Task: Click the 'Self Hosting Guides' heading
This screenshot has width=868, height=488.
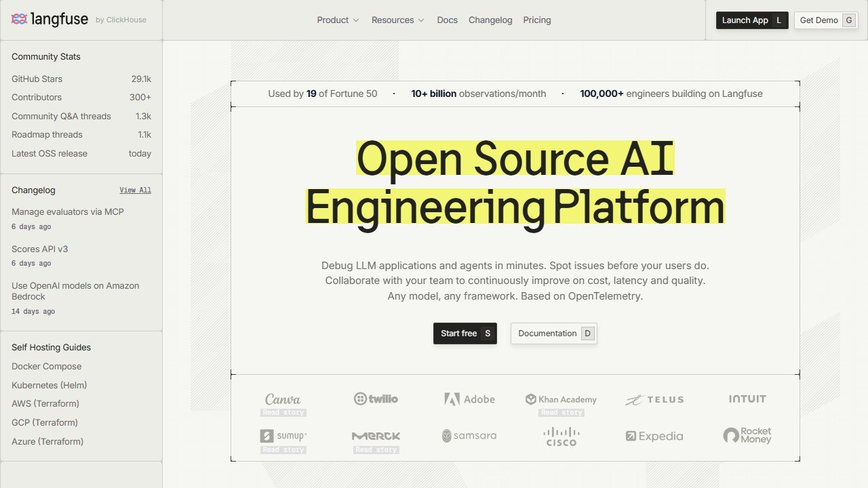Action: click(x=51, y=348)
